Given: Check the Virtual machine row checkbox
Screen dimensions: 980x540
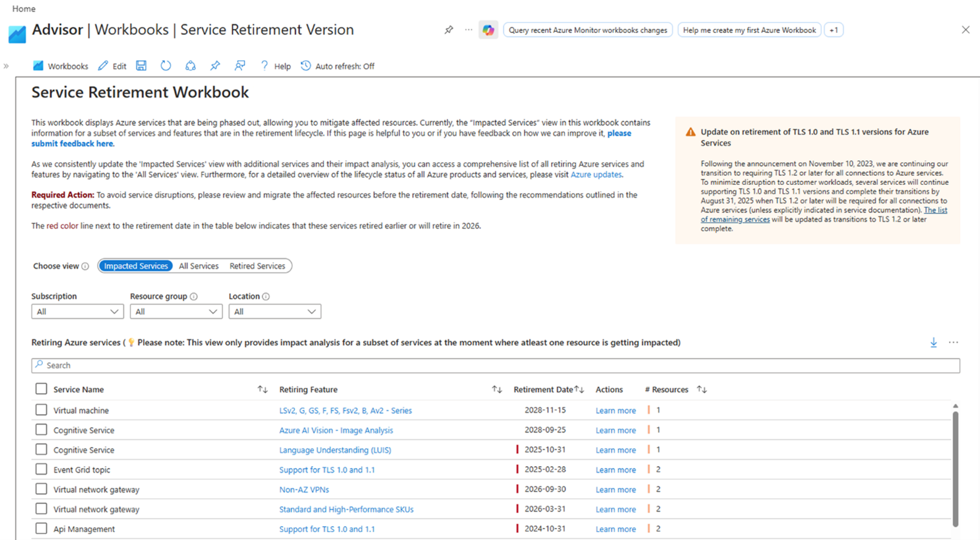Looking at the screenshot, I should [x=41, y=410].
